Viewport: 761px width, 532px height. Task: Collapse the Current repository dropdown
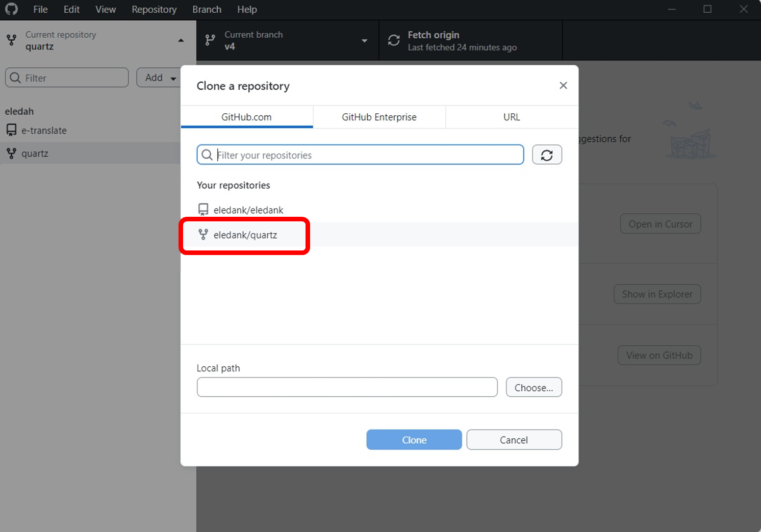pyautogui.click(x=98, y=40)
